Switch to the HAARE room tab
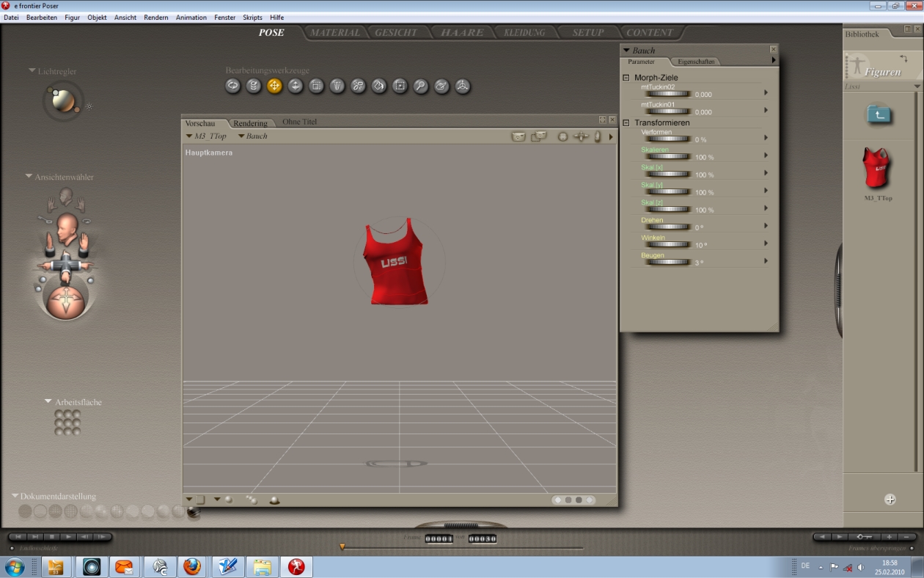The width and height of the screenshot is (924, 578). pos(462,32)
